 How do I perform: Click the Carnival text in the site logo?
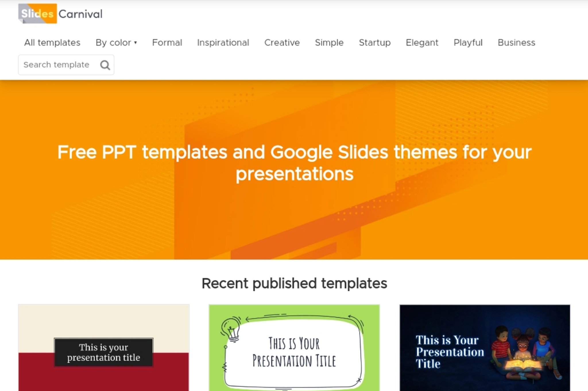[x=81, y=14]
